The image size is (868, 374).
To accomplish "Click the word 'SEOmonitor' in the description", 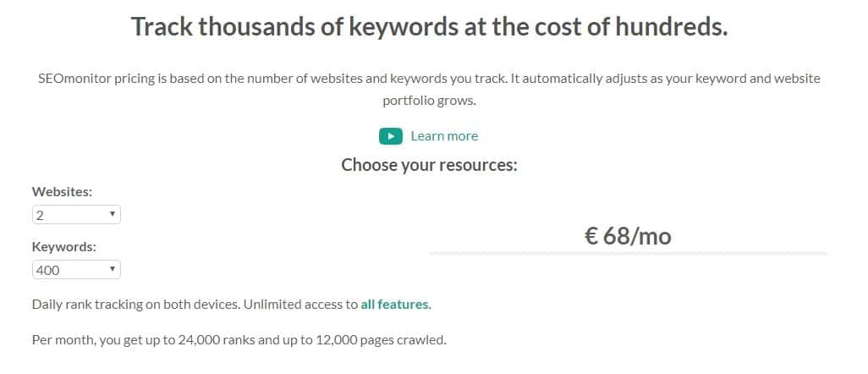I will [x=75, y=78].
